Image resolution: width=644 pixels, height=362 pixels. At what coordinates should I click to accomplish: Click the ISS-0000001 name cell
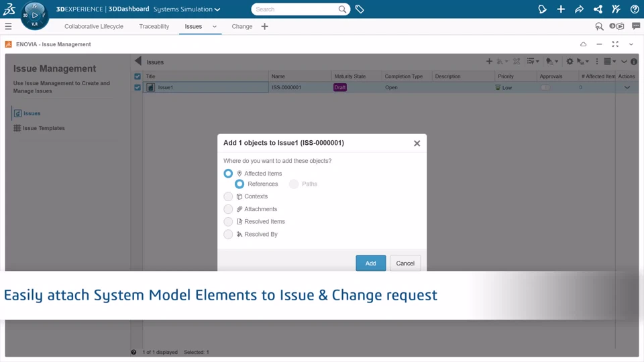(x=301, y=87)
